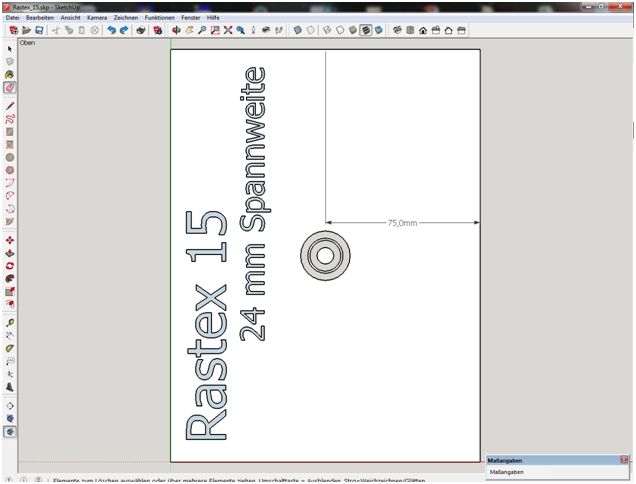Close the Maßangaben panel

click(x=625, y=460)
